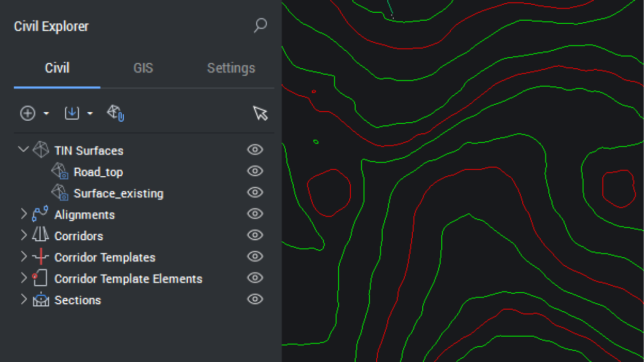The width and height of the screenshot is (644, 362).
Task: Click the Corridors road icon
Action: click(x=41, y=236)
